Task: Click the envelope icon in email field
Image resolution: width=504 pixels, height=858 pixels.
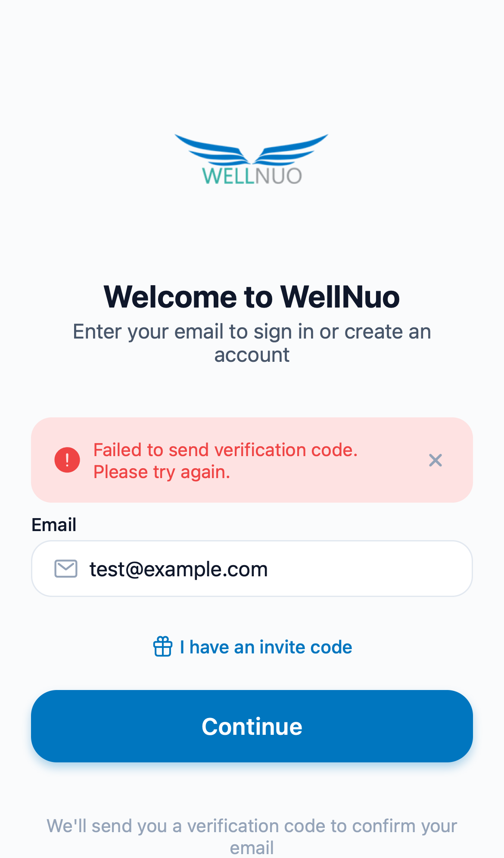Action: point(66,569)
